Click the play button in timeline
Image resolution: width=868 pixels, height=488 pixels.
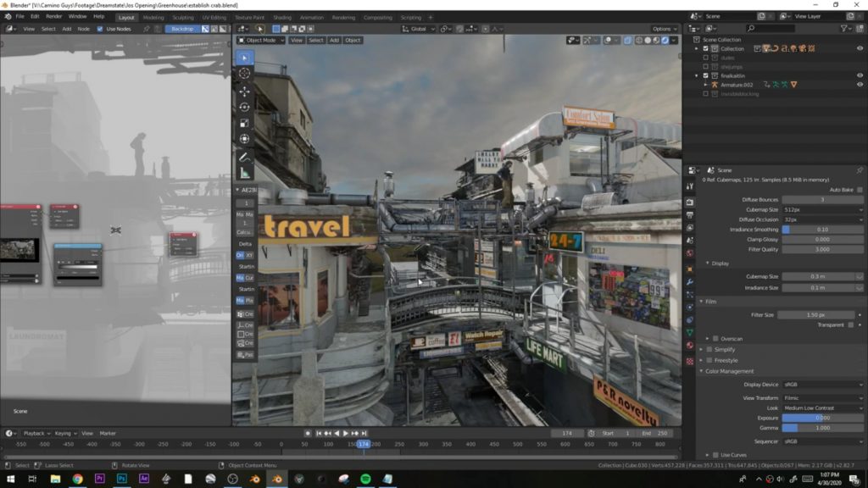click(346, 433)
